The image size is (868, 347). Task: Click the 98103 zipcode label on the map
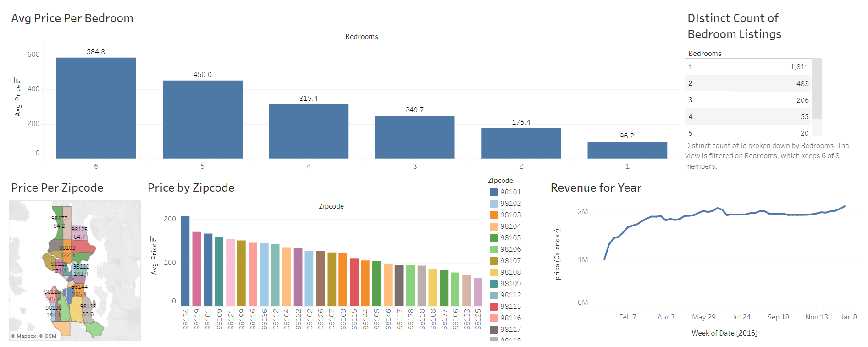(67, 248)
